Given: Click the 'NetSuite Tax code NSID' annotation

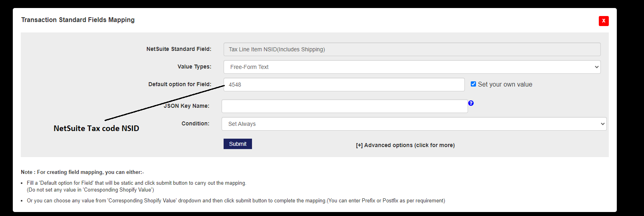Looking at the screenshot, I should (x=96, y=128).
